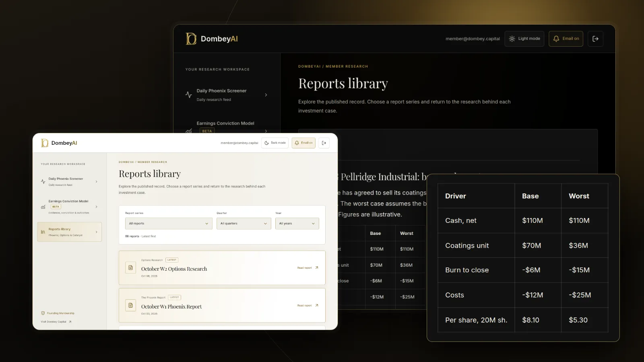This screenshot has height=362, width=644.
Task: Toggle Email on in the light window header
Action: point(303,143)
